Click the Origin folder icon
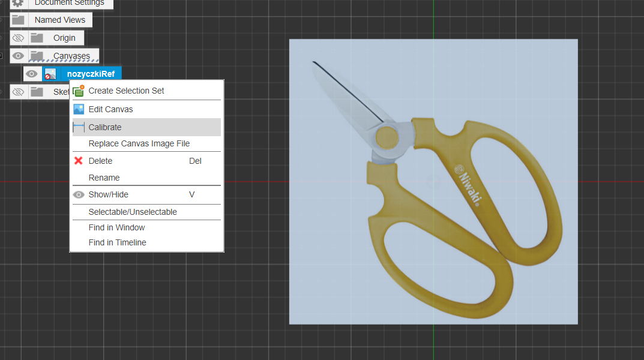This screenshot has width=644, height=360. tap(37, 38)
